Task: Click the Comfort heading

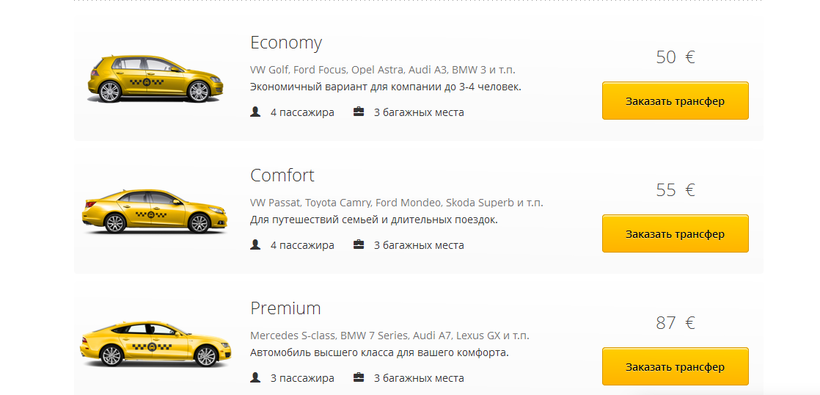Action: (282, 175)
